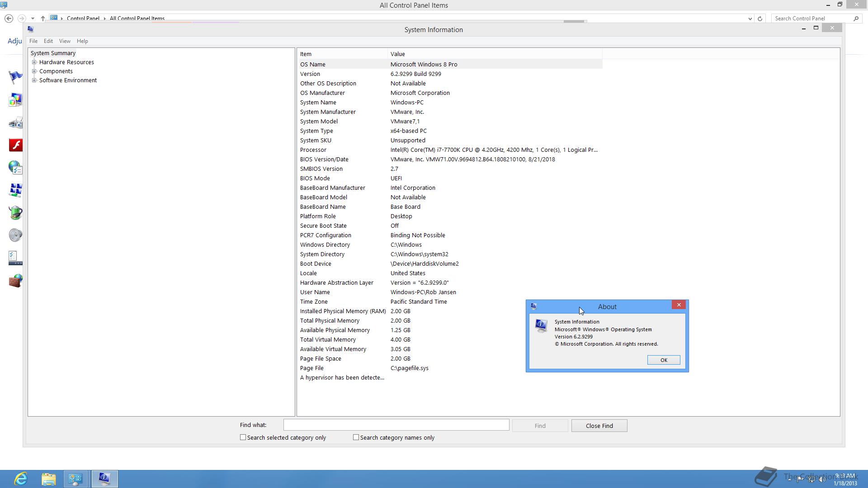Select the Boot Device row

[450, 264]
